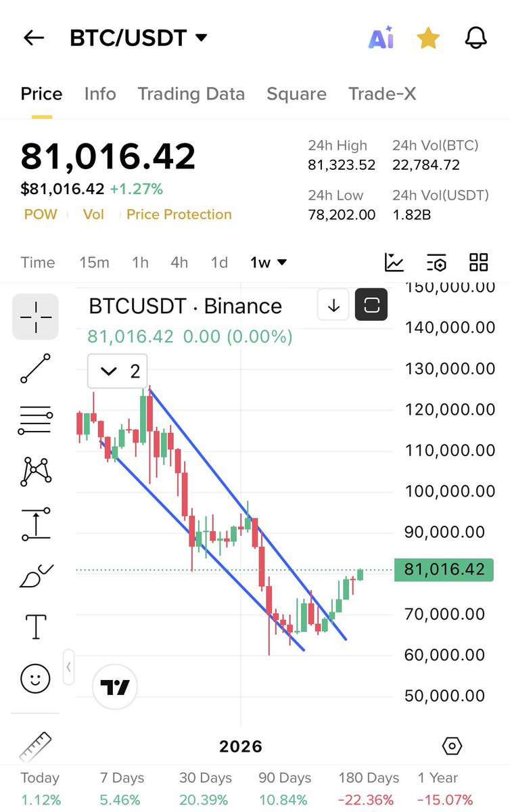Viewport: 510px width, 812px height.
Task: Click the TradingView logo
Action: coord(115,687)
